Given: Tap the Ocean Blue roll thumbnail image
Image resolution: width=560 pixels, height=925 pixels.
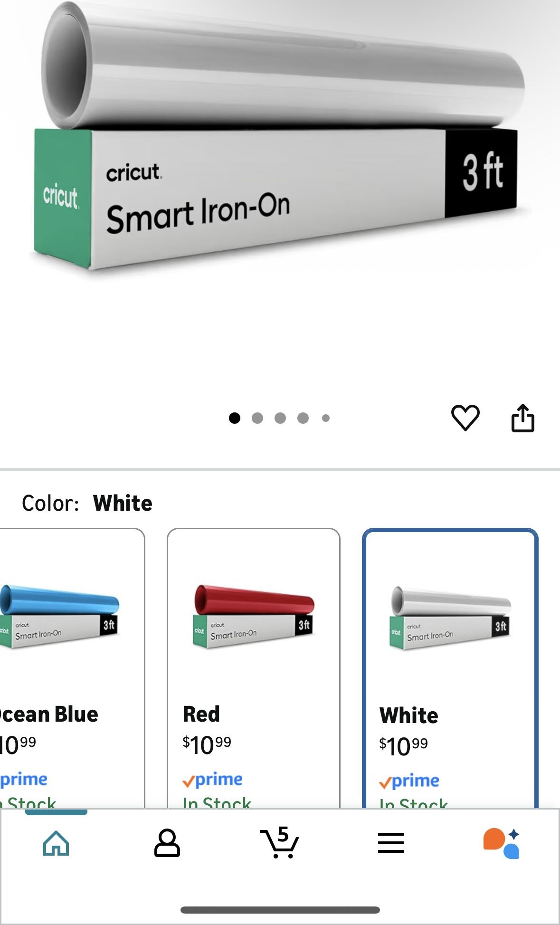Looking at the screenshot, I should (59, 616).
